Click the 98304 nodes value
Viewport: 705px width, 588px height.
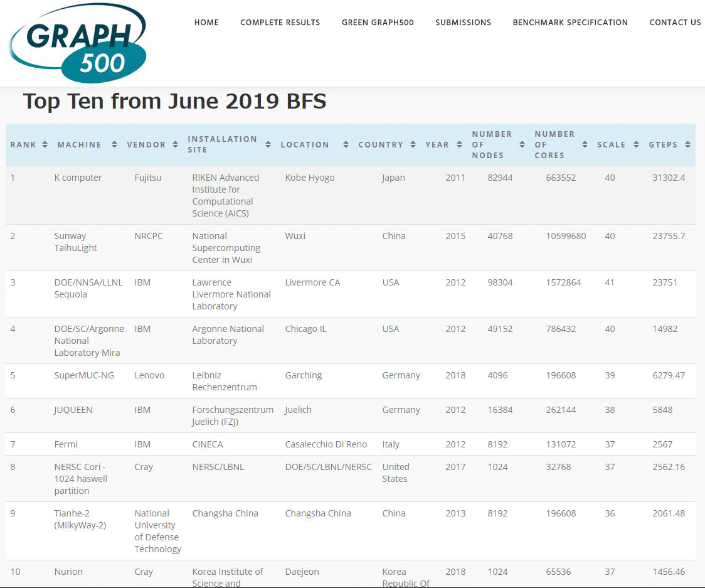(x=500, y=282)
